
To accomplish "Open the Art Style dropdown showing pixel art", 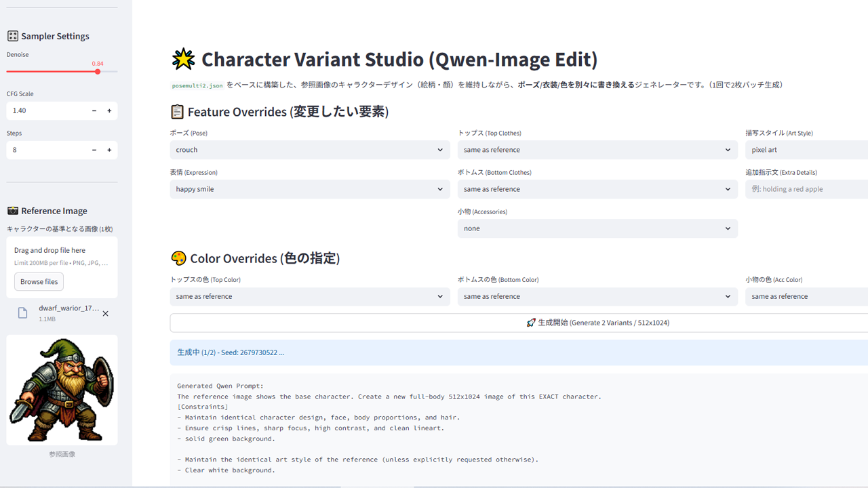I will (x=807, y=150).
